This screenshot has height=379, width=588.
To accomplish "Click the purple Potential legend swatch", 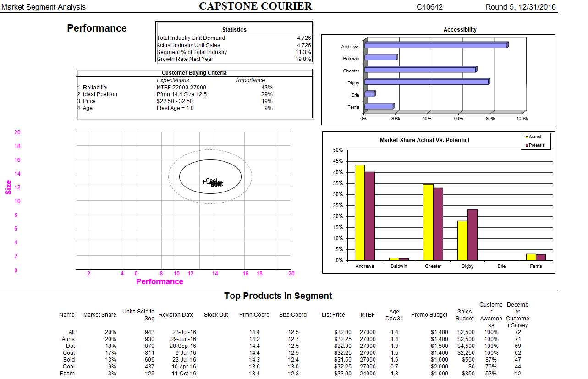I will click(526, 145).
